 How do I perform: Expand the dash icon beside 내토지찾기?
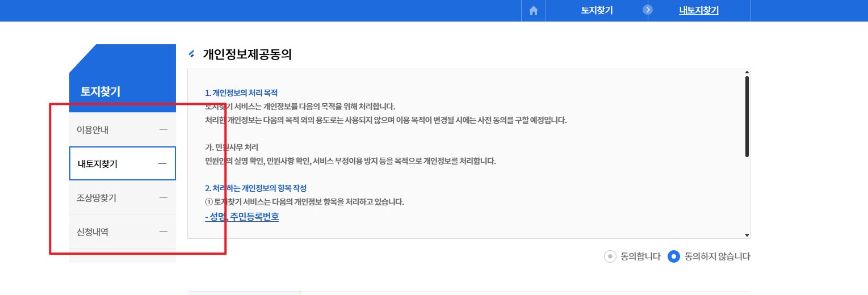[x=162, y=163]
